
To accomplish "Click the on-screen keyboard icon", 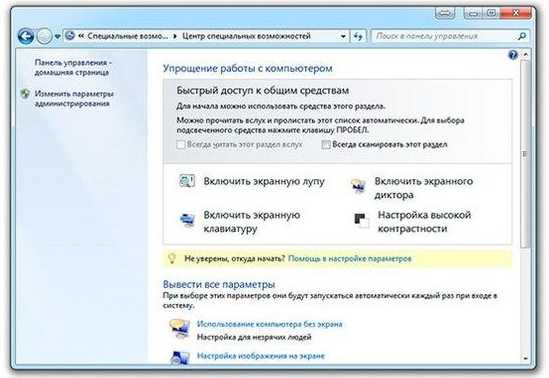I will tap(187, 220).
